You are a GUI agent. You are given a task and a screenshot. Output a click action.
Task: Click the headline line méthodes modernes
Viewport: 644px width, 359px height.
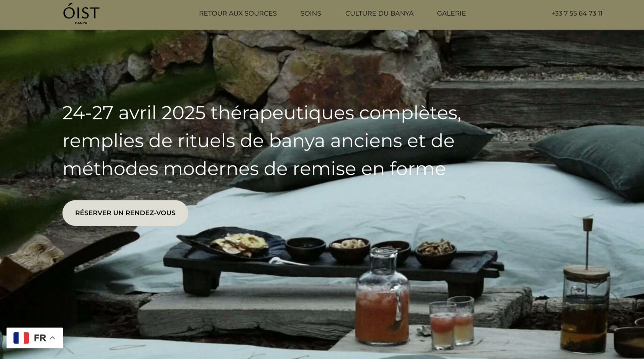[254, 169]
